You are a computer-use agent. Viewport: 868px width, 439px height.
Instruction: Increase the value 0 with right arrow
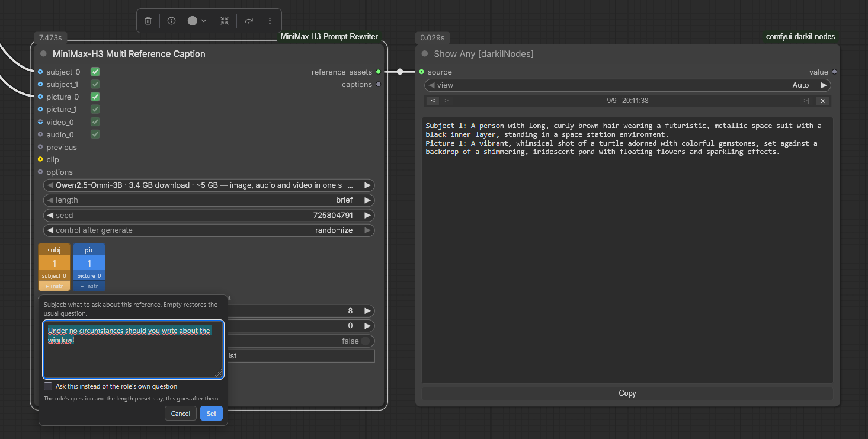(367, 326)
